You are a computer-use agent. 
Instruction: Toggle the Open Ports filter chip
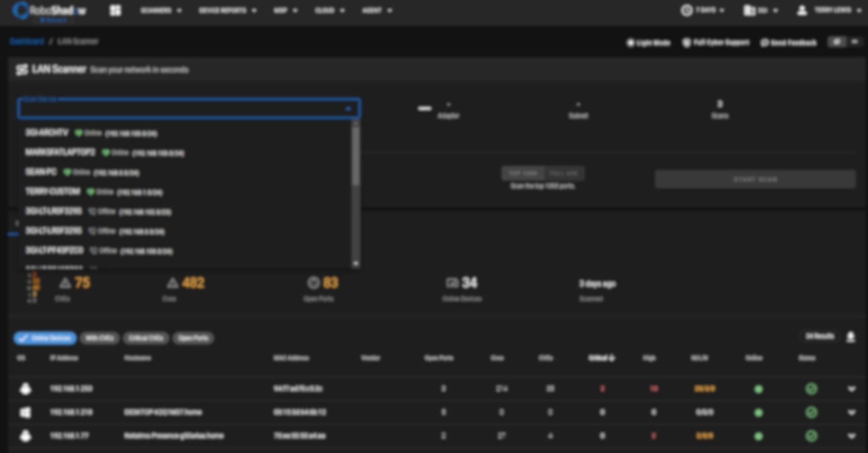tap(193, 338)
